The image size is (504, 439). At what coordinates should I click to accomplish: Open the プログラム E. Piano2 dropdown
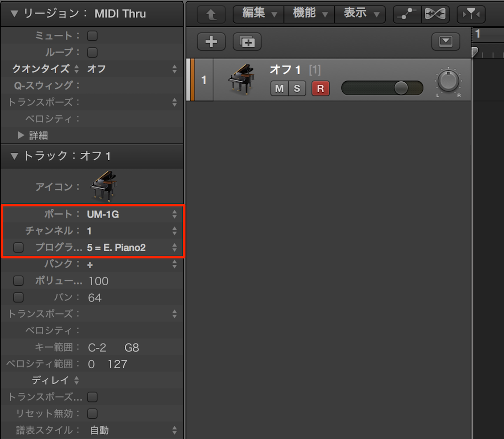132,248
